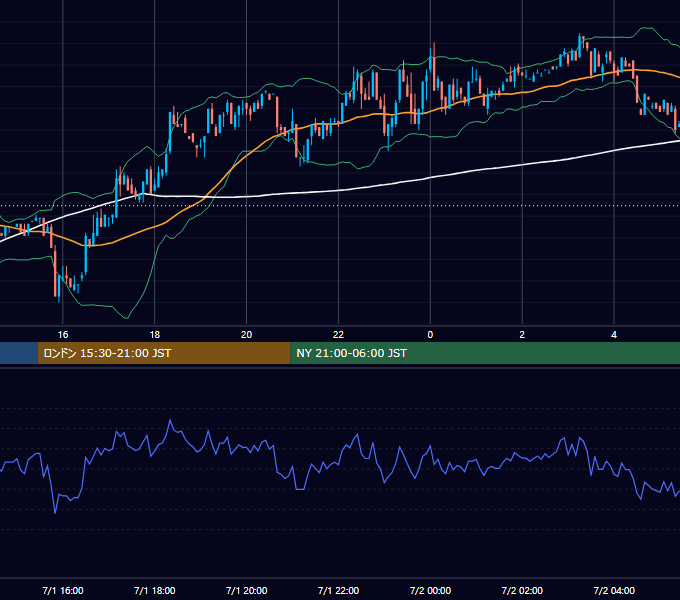Click the 7/2 02:00 label on oscillator axis

coord(522,590)
